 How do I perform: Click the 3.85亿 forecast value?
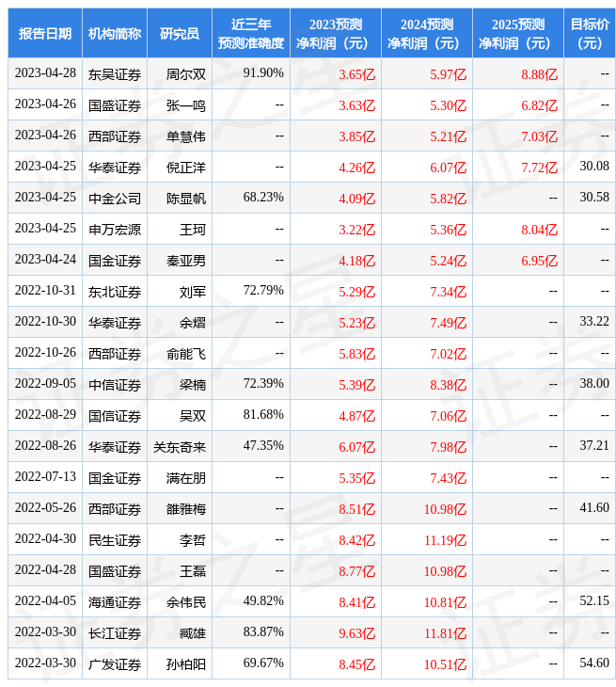(x=356, y=136)
